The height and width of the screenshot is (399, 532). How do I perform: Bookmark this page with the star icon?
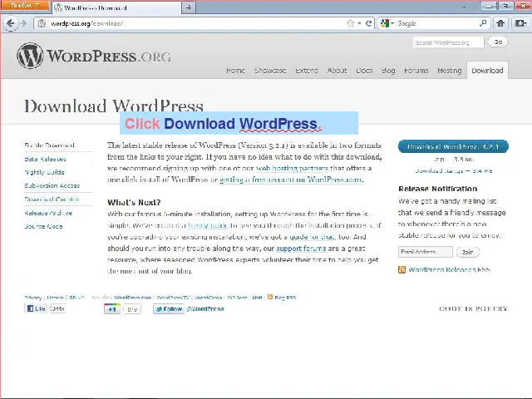pos(351,23)
